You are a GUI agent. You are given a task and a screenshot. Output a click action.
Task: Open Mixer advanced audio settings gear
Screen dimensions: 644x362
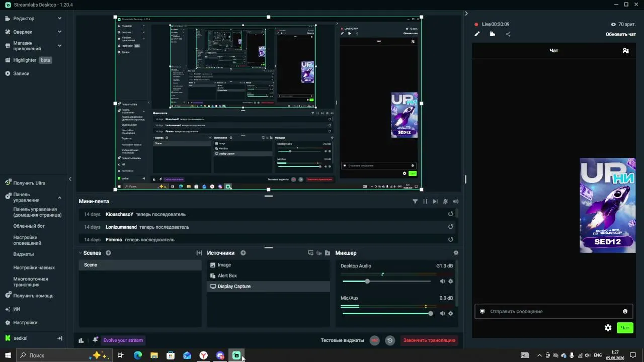[x=456, y=253]
